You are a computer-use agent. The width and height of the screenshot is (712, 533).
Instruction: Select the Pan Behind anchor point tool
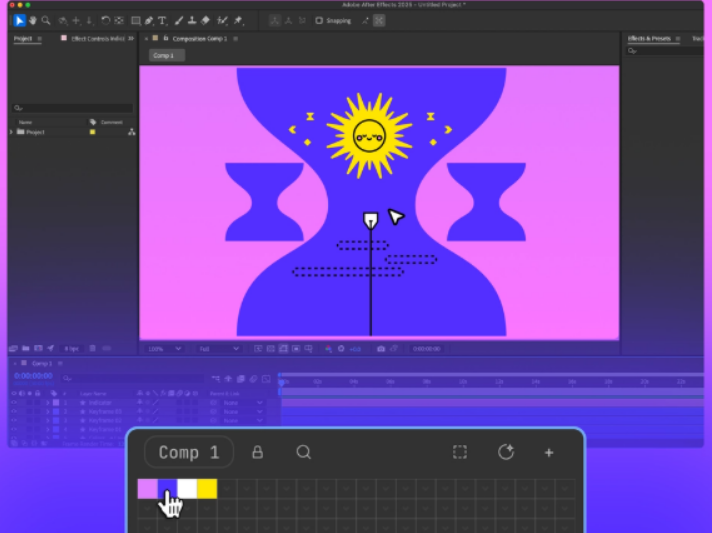click(x=119, y=20)
